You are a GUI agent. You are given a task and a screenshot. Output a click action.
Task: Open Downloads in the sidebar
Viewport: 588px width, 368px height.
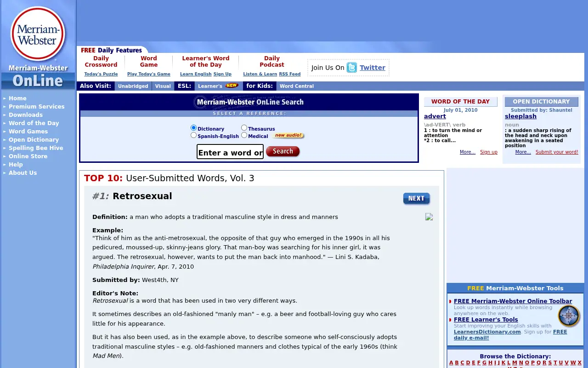[x=26, y=115]
